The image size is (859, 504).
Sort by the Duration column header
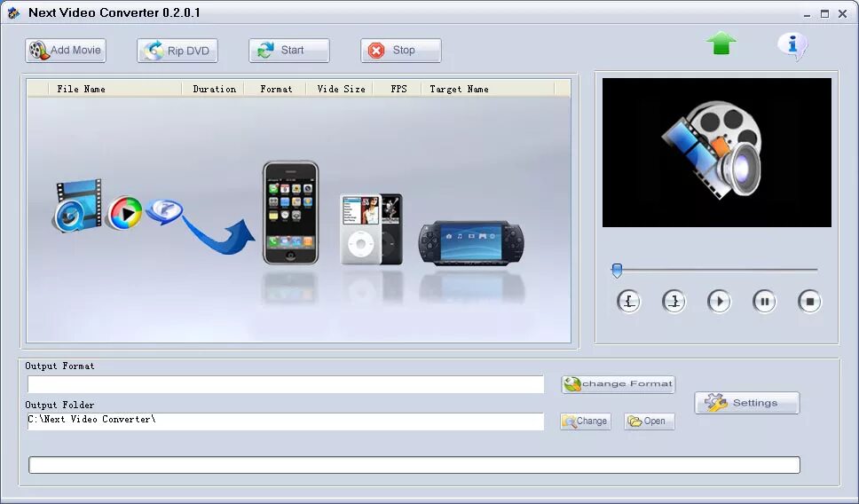coord(214,89)
